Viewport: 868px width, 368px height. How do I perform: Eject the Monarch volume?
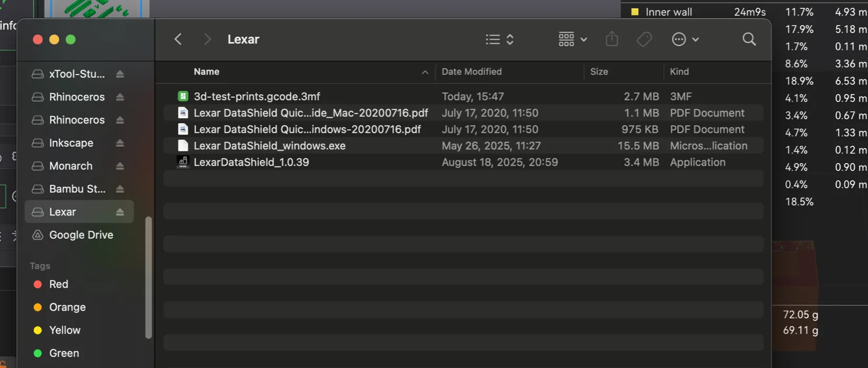[x=120, y=166]
